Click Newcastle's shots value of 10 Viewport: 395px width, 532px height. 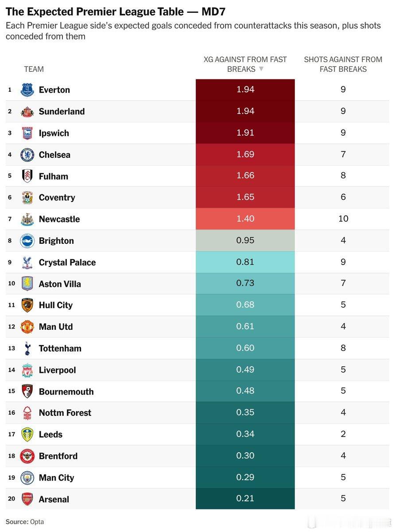[343, 219]
